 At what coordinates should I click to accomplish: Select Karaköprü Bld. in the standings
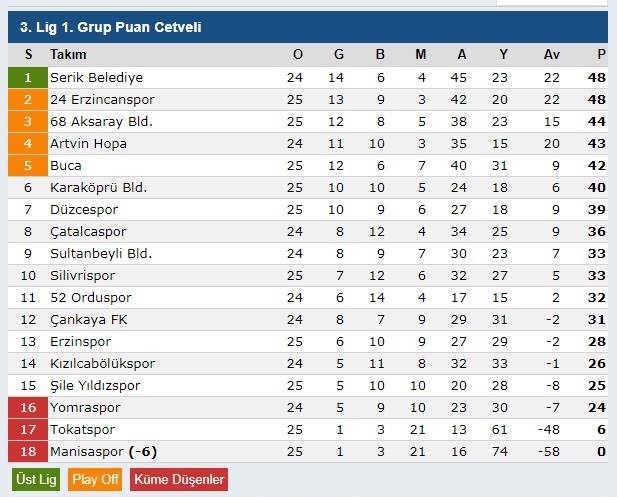point(98,188)
